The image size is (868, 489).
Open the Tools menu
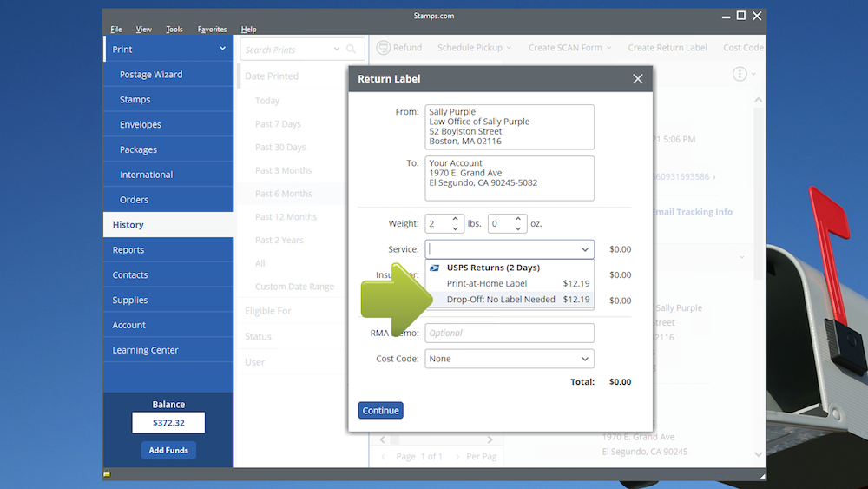(x=174, y=30)
